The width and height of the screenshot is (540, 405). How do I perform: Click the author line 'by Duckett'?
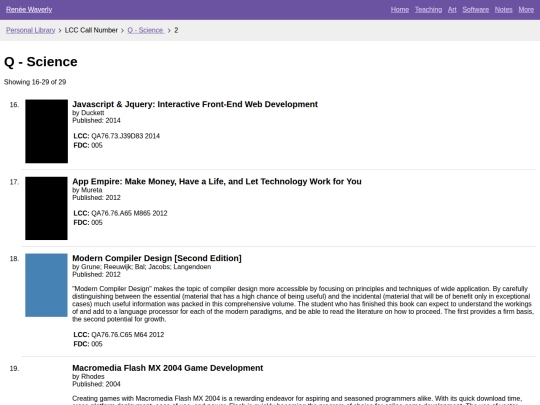(88, 113)
